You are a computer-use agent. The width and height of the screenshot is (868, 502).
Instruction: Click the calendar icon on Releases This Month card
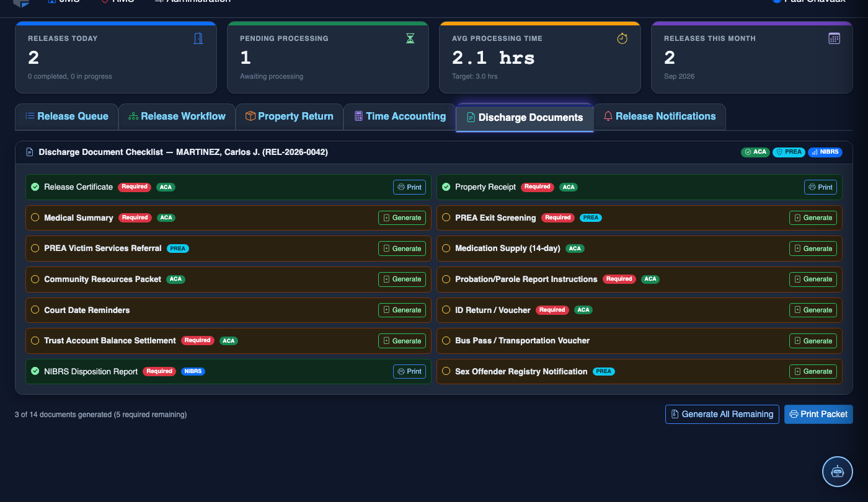pyautogui.click(x=835, y=38)
